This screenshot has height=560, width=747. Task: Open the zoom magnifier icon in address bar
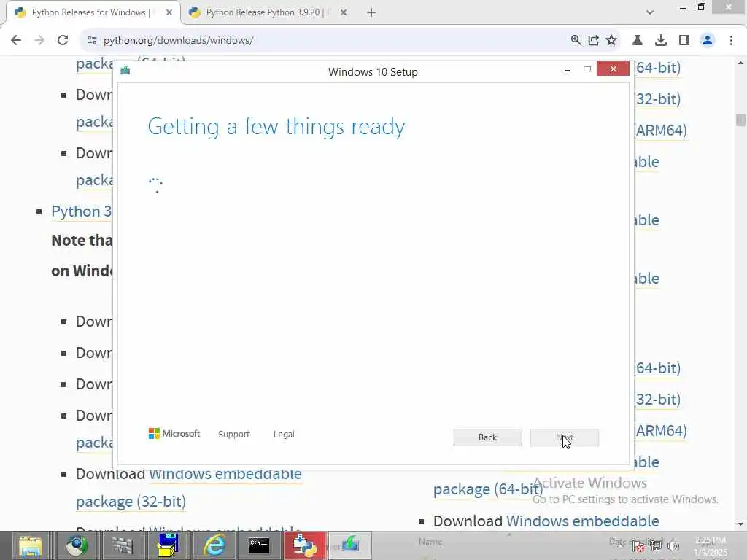click(576, 41)
